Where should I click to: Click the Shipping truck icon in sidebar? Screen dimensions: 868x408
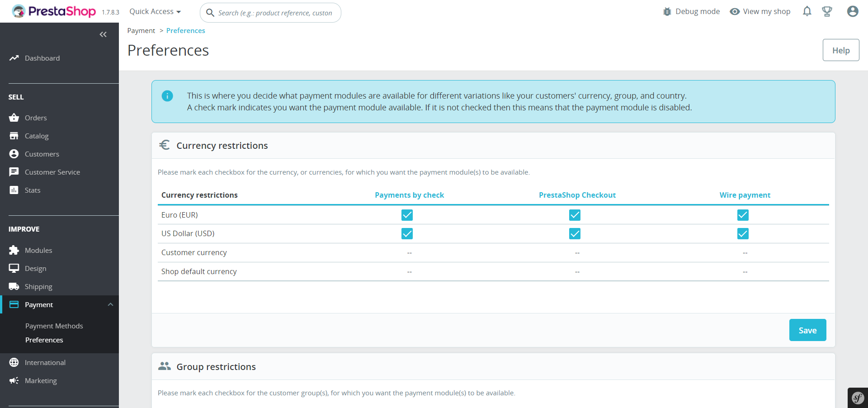[x=14, y=286]
